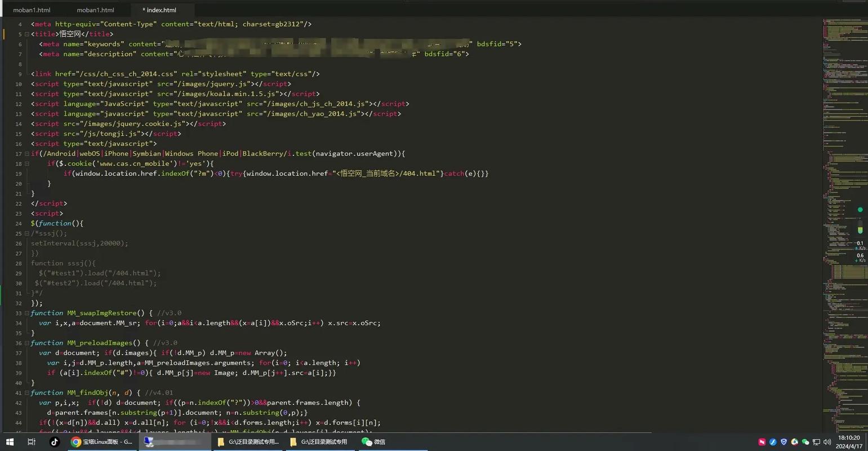Click $(function(){ on line 24

(57, 223)
